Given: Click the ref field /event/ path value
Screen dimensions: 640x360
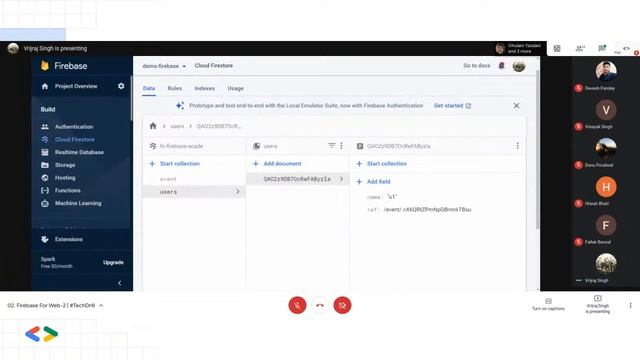Looking at the screenshot, I should pos(427,209).
